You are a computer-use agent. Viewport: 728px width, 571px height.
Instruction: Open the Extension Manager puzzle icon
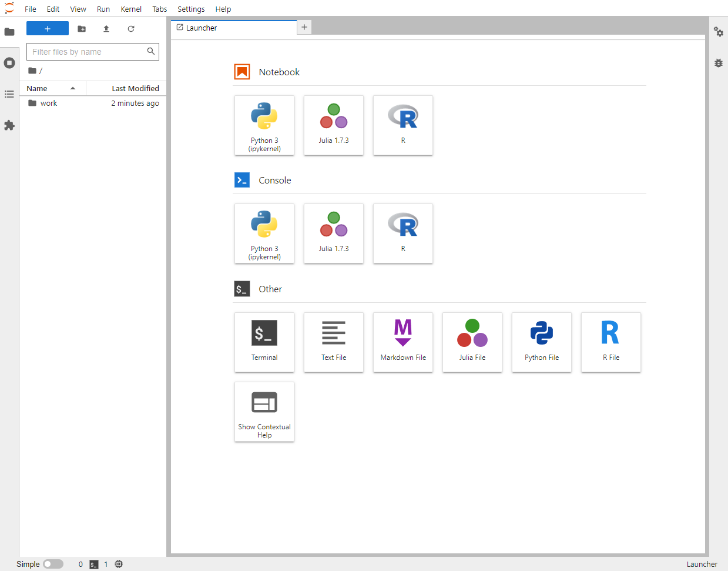(9, 125)
